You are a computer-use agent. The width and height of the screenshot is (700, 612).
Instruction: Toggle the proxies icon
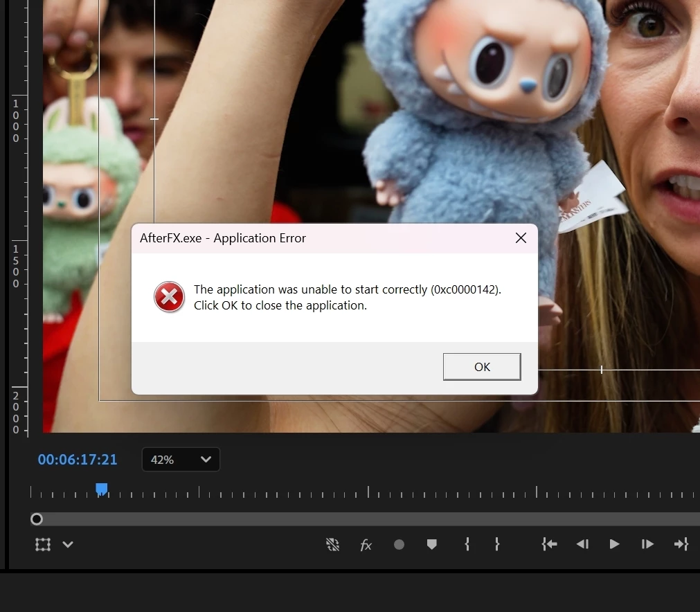tap(332, 545)
